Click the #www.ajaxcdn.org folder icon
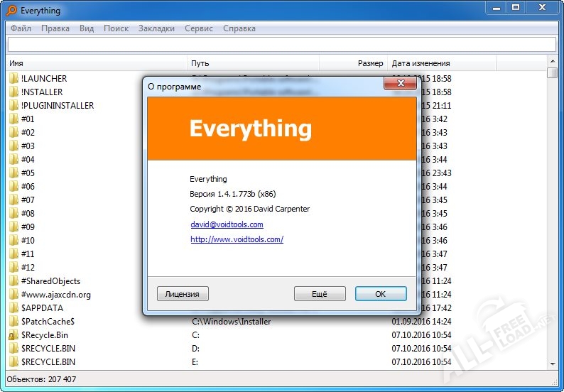This screenshot has width=564, height=392. point(13,295)
